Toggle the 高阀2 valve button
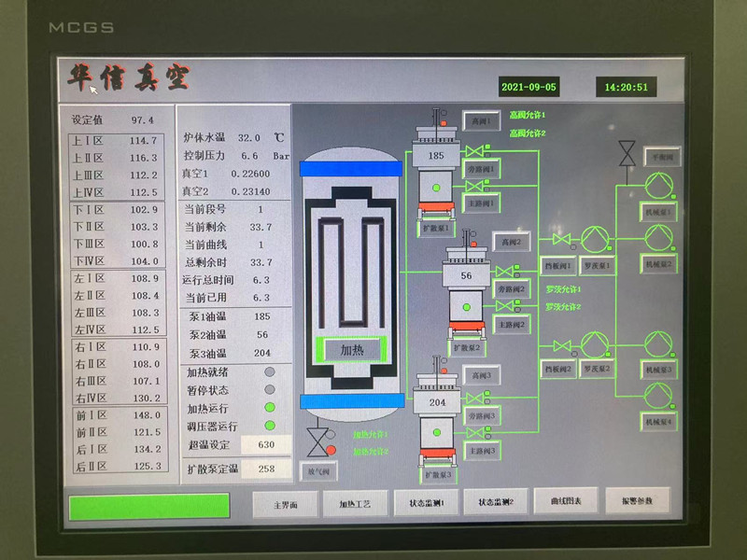Viewport: 747px width, 560px height. 511,242
